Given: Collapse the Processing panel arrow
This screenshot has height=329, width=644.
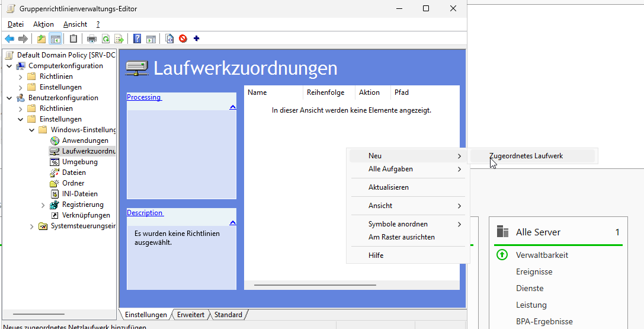Looking at the screenshot, I should (x=232, y=107).
